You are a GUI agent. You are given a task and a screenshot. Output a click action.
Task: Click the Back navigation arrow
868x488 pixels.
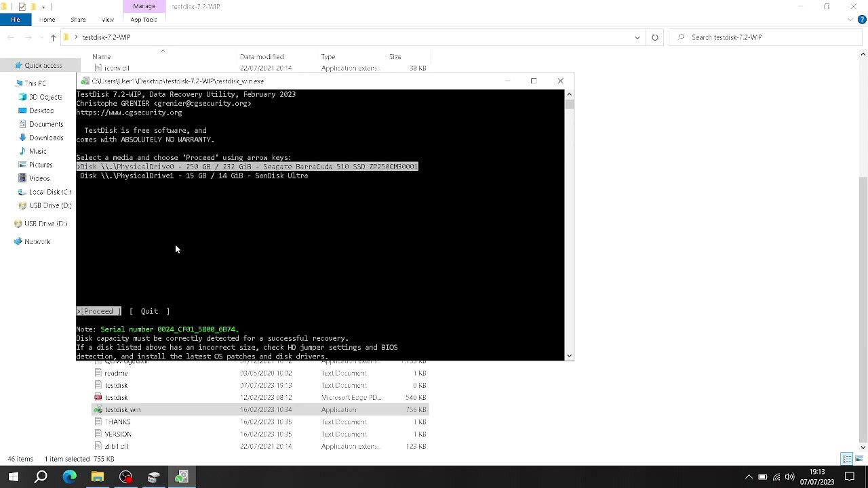point(10,37)
